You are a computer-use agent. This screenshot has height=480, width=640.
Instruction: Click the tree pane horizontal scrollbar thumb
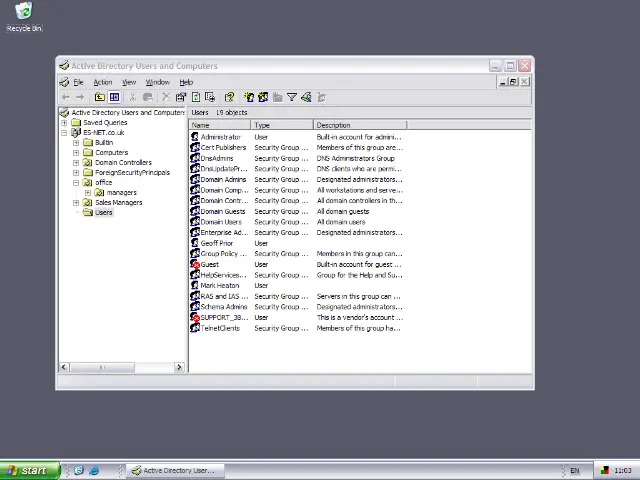(102, 367)
